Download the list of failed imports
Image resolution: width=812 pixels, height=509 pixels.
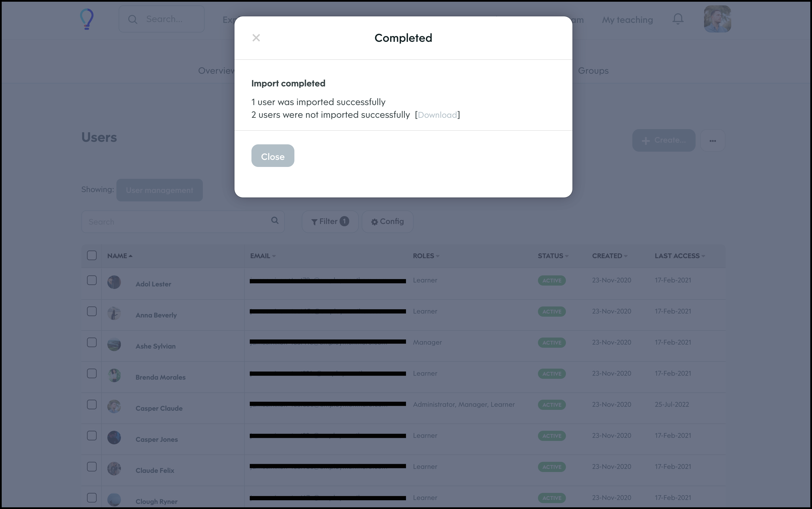coord(437,115)
